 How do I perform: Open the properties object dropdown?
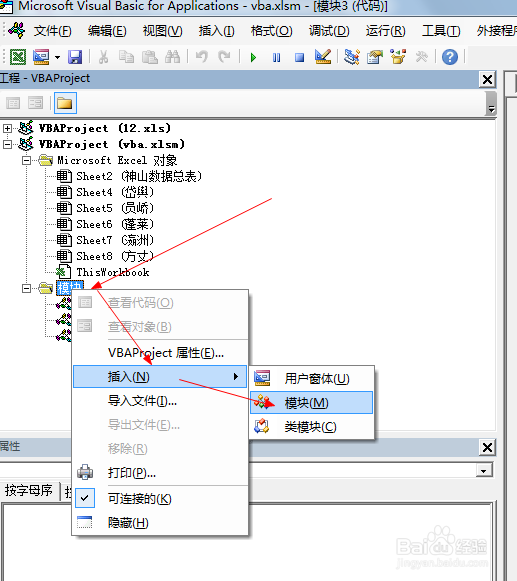click(484, 471)
